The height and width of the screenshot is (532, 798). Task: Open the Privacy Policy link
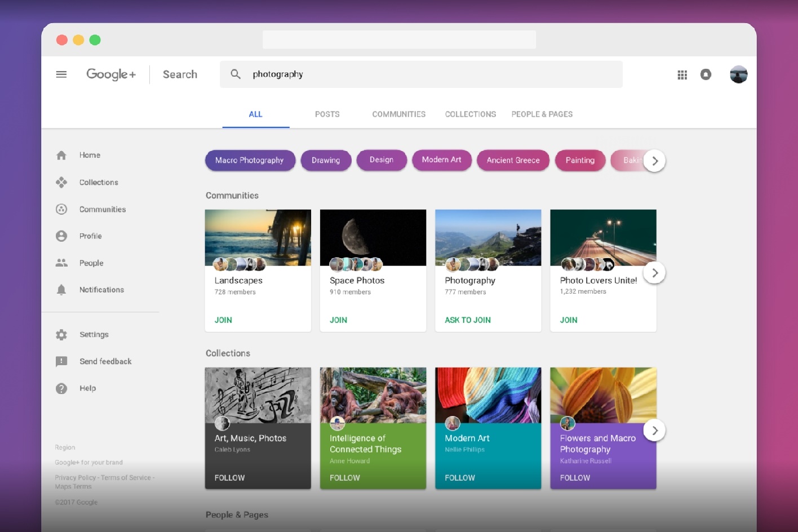[75, 477]
